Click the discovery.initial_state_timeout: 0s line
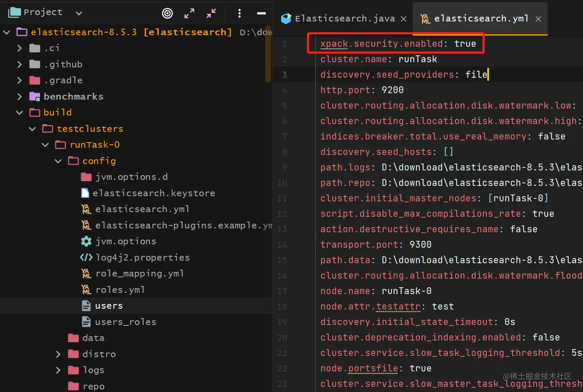 pyautogui.click(x=418, y=322)
